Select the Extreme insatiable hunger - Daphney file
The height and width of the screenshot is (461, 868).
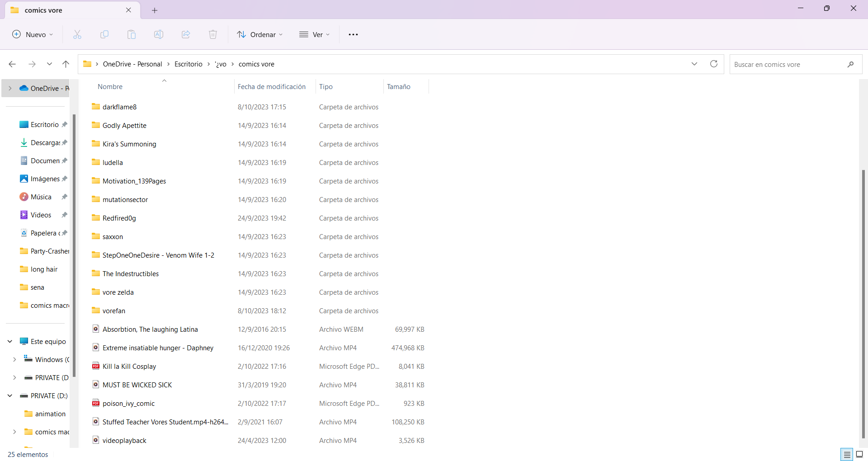point(158,348)
